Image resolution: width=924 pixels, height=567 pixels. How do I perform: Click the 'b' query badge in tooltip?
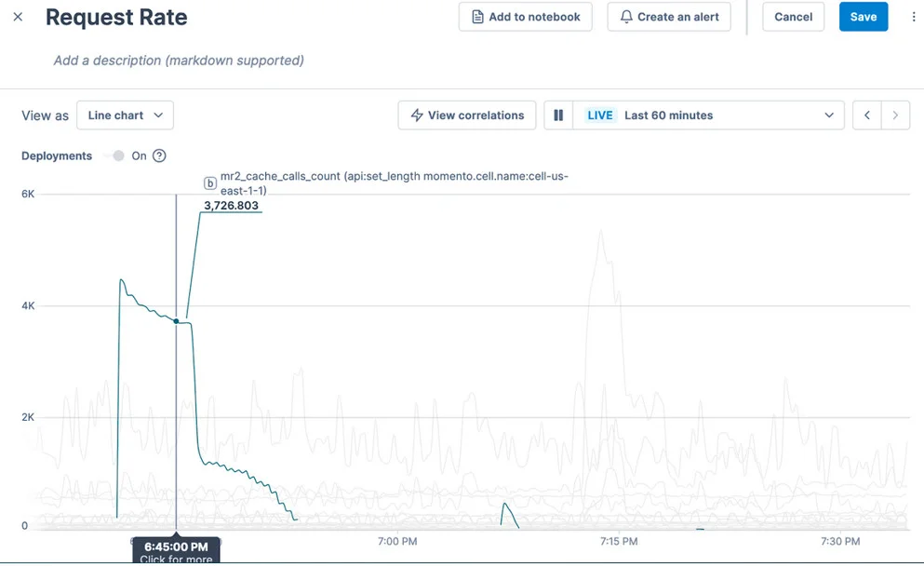pos(210,183)
